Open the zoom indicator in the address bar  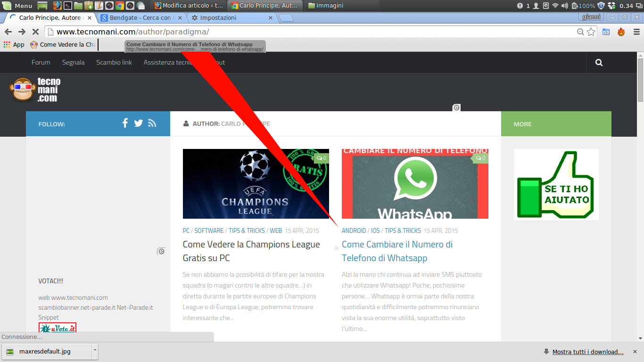581,32
